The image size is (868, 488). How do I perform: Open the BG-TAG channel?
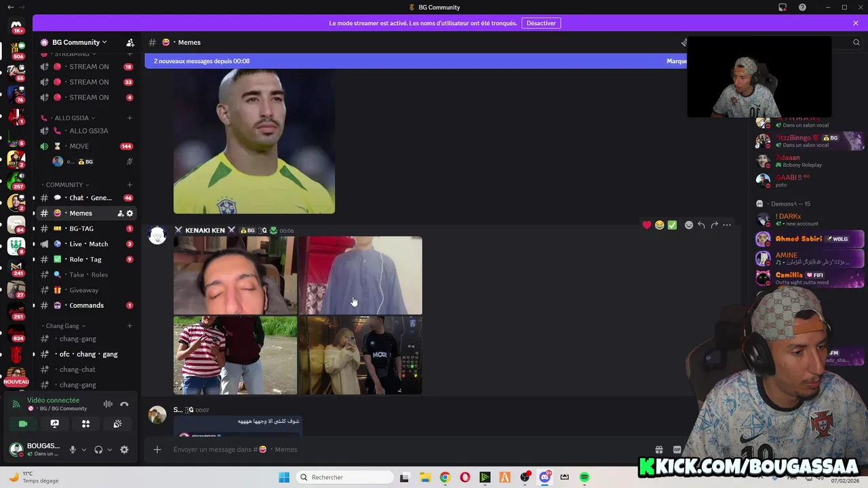tap(86, 228)
